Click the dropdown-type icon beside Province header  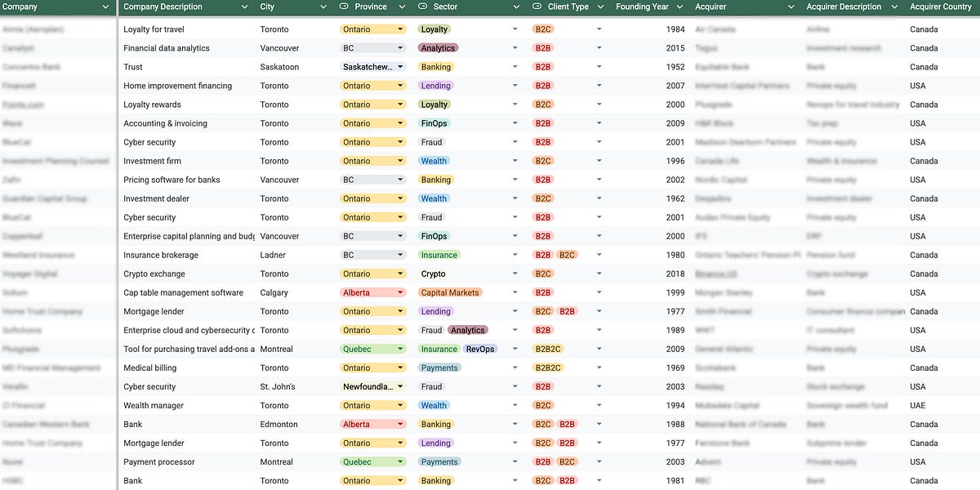click(x=344, y=7)
